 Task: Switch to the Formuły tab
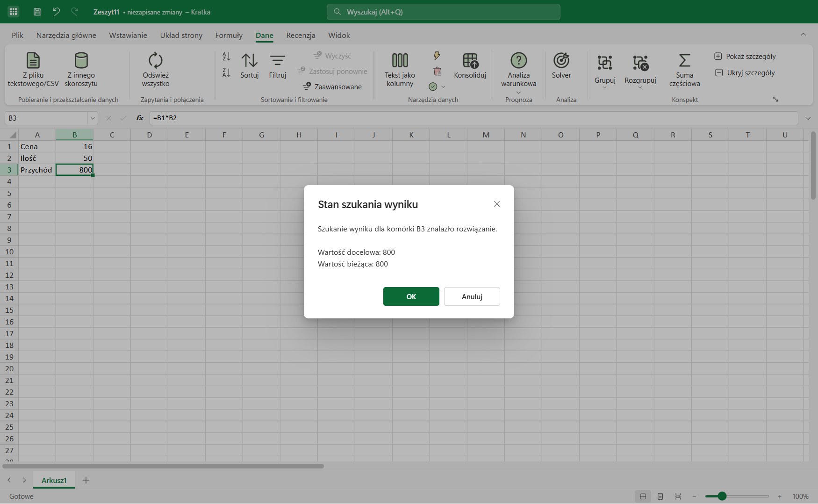[229, 36]
